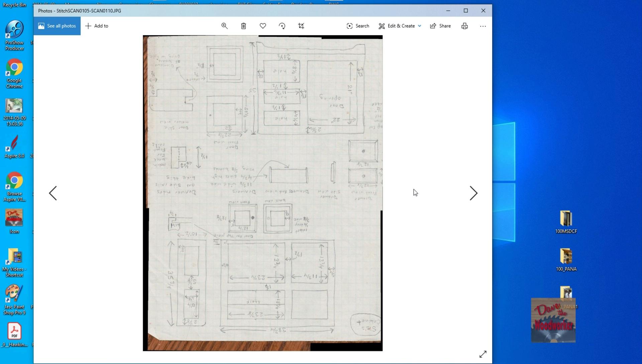
Task: Maximize the Photos window
Action: [x=465, y=11]
